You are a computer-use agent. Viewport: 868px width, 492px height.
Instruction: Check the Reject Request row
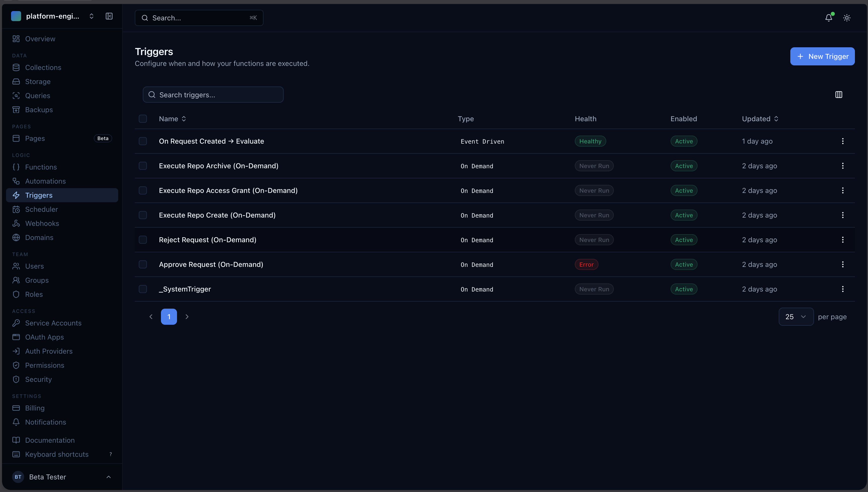(143, 240)
